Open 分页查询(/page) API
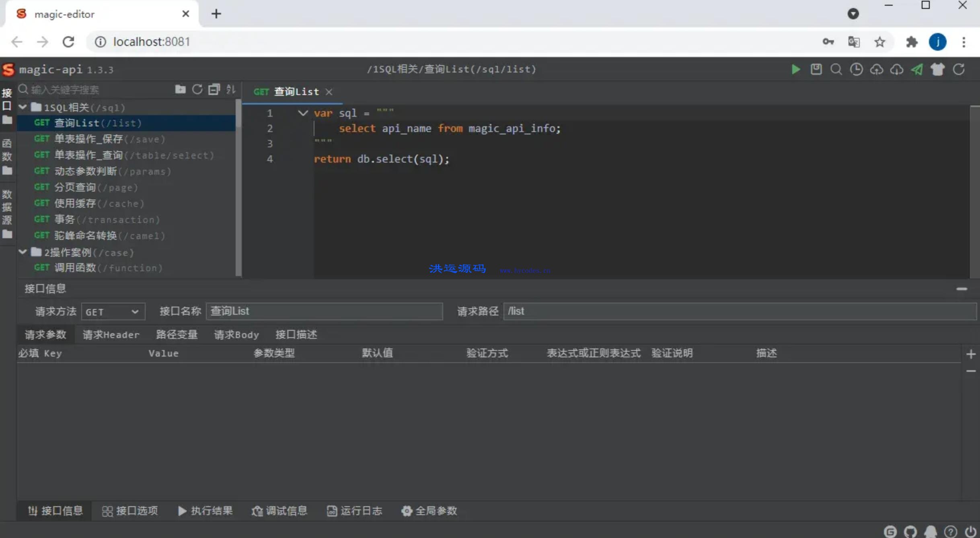980x538 pixels. click(126, 187)
